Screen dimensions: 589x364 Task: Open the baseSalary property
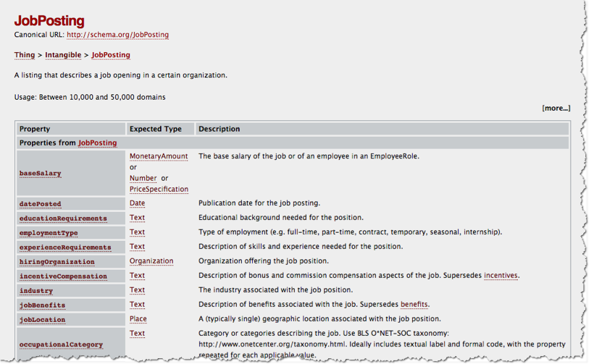click(40, 173)
